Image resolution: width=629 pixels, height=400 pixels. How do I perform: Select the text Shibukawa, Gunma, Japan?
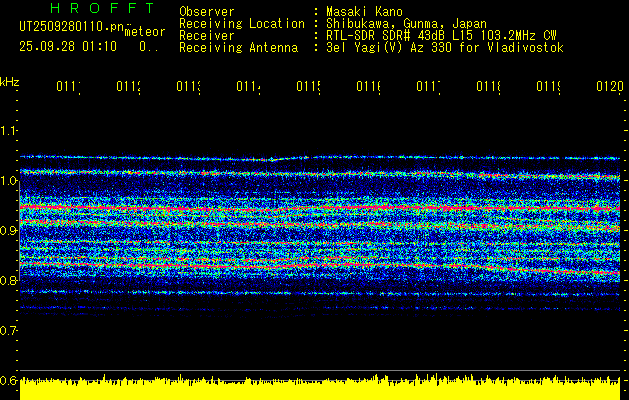(406, 24)
